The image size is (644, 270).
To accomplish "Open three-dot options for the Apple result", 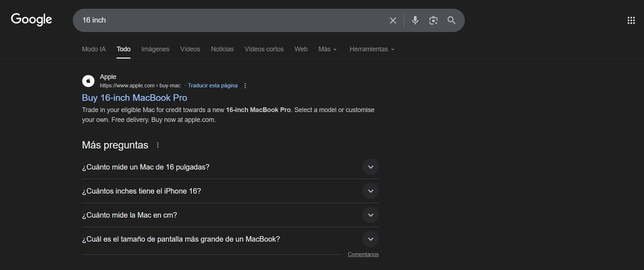I will pyautogui.click(x=245, y=86).
